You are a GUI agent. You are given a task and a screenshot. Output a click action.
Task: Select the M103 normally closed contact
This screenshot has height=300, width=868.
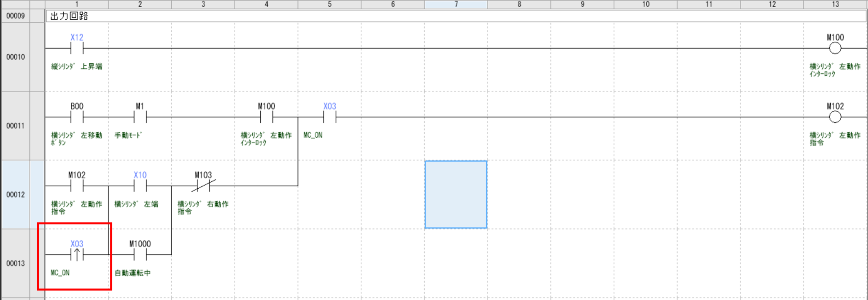[x=203, y=186]
